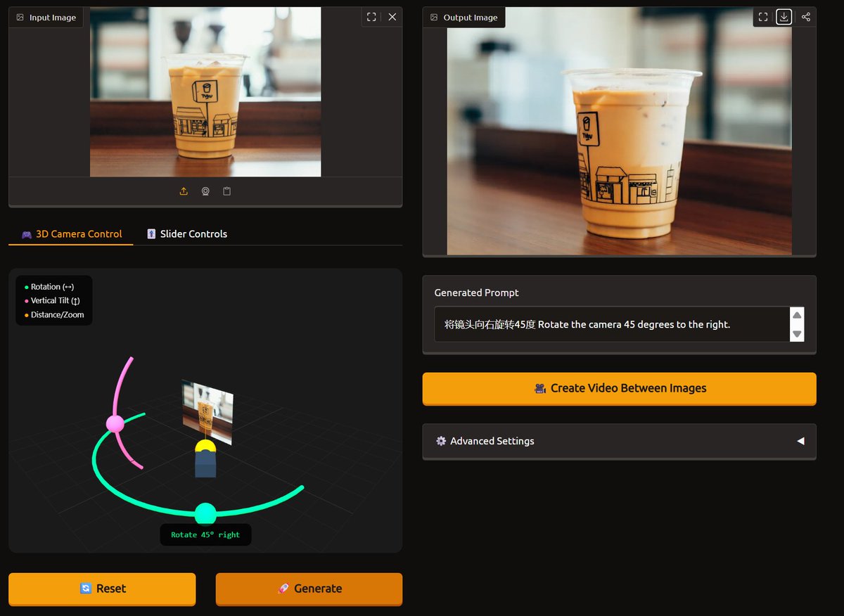Click the webcam capture icon under Input Image

click(205, 191)
